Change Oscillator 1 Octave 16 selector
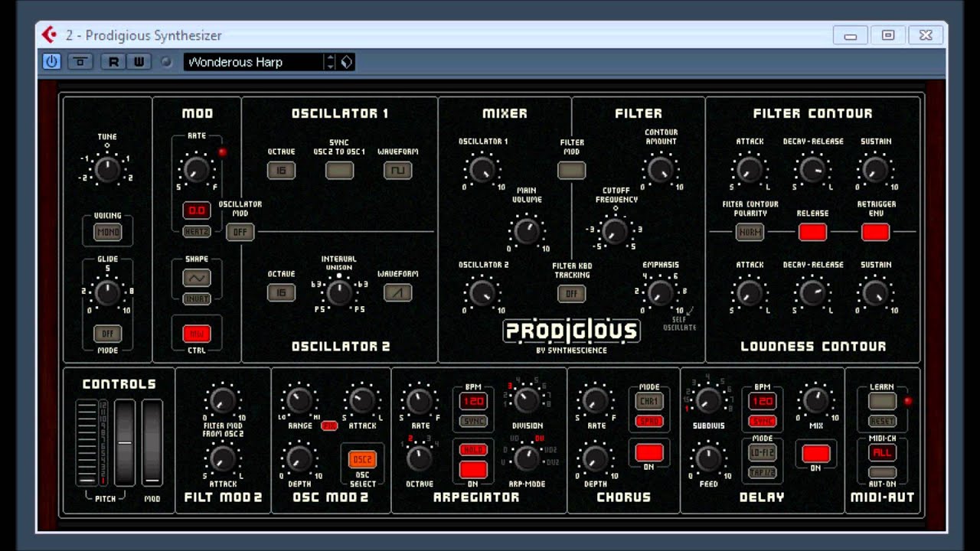 (281, 171)
